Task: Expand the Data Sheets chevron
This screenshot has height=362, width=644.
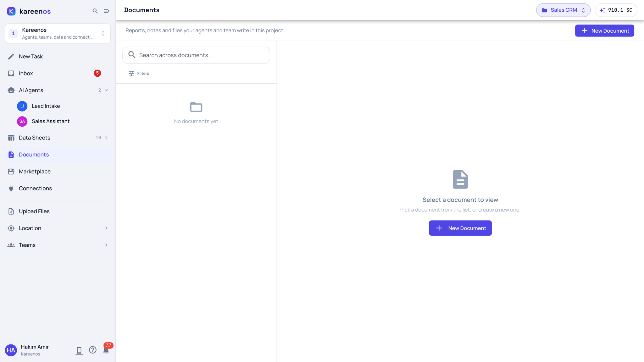Action: [106, 138]
